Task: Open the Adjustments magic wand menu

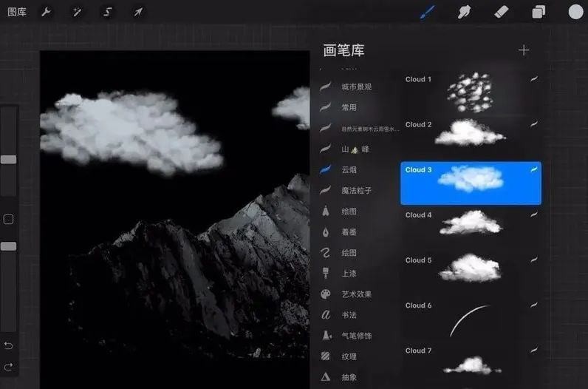Action: coord(77,12)
